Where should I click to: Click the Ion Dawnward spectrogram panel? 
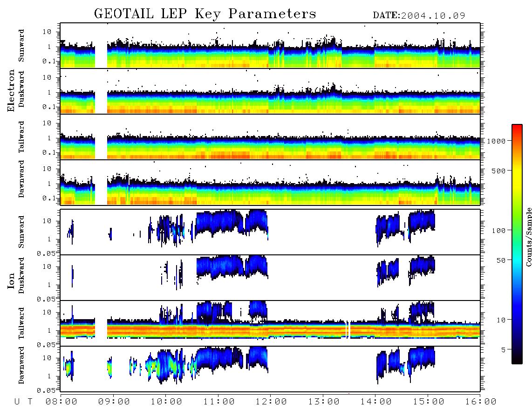pyautogui.click(x=270, y=369)
